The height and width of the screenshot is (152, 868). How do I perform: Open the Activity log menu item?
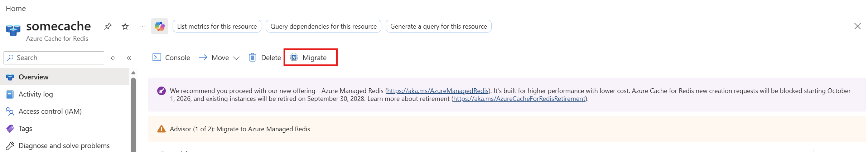pos(64,94)
